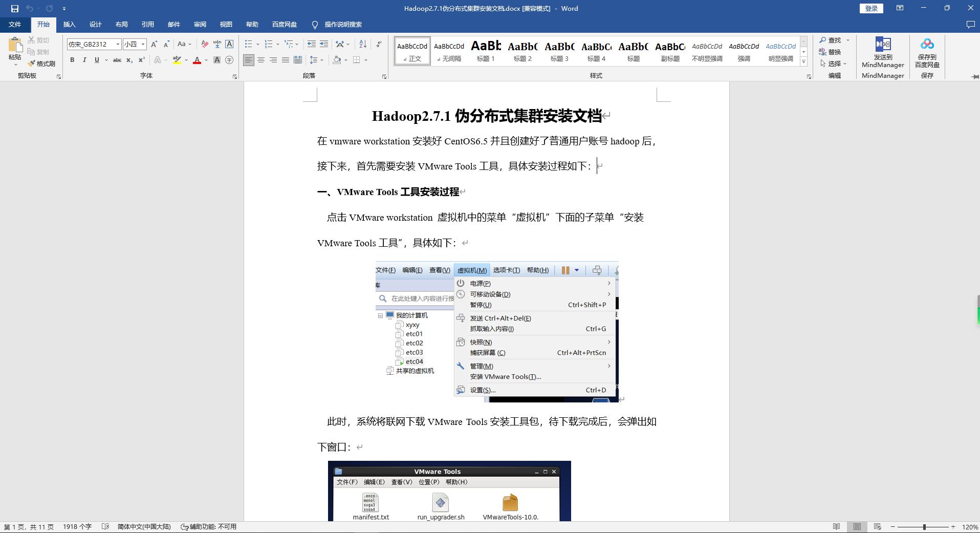The width and height of the screenshot is (980, 533).
Task: Select align left paragraph button
Action: (249, 60)
